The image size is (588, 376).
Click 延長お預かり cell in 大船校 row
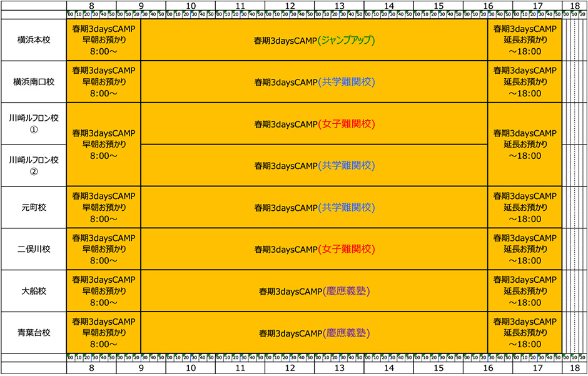525,290
